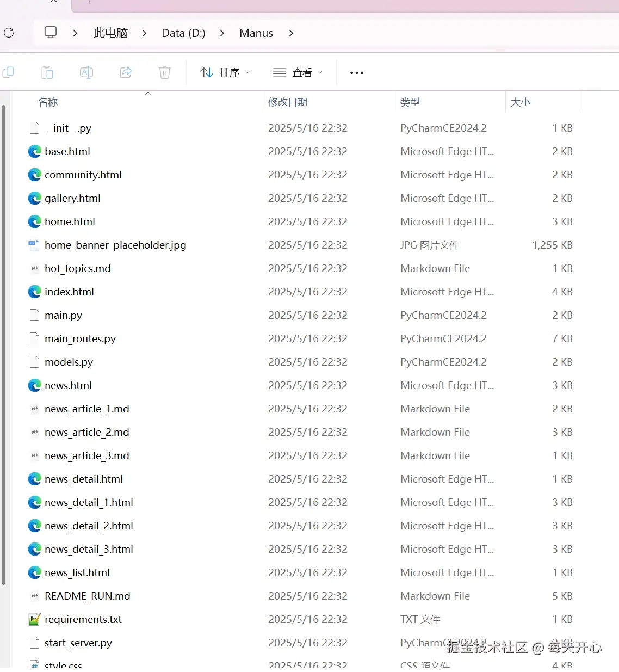Click the share icon in the toolbar
Screen dimensions: 619x672
click(x=126, y=72)
